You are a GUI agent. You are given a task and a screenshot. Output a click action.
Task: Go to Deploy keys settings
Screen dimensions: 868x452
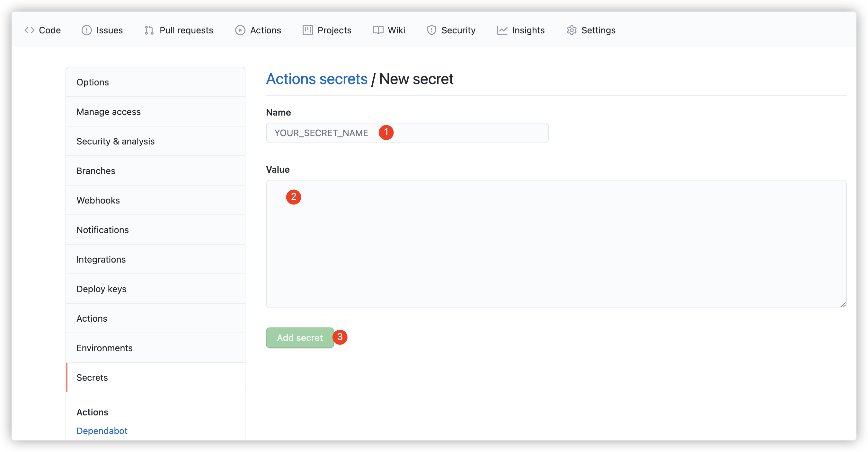(102, 289)
